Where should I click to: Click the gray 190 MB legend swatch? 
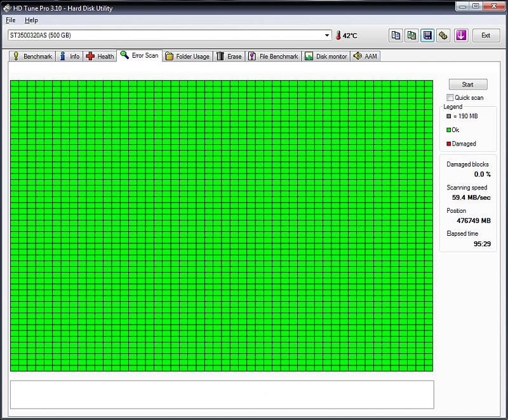449,116
